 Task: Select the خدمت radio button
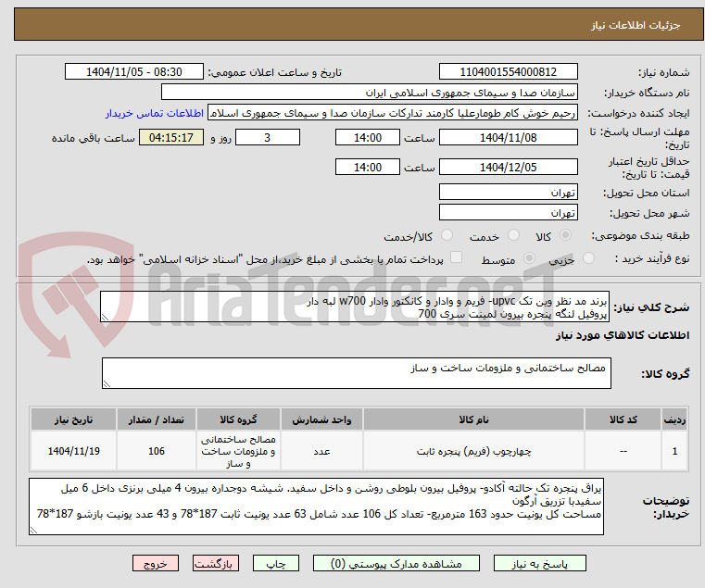point(513,235)
